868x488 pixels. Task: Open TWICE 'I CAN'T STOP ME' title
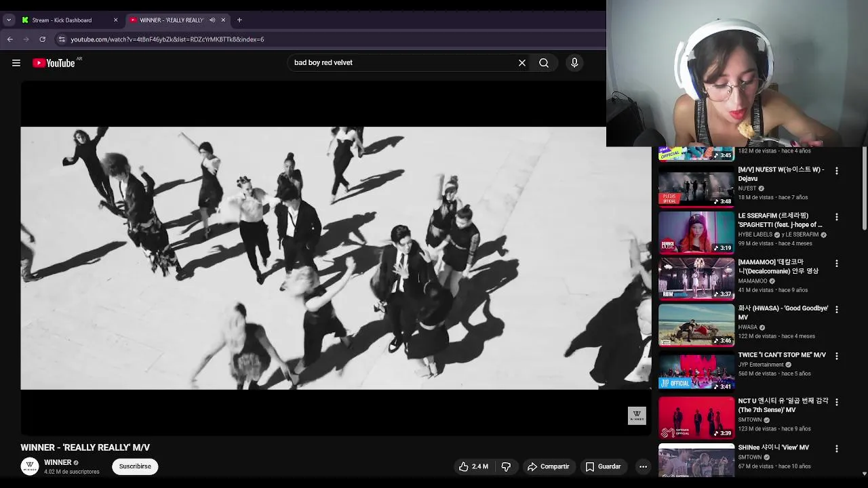782,355
